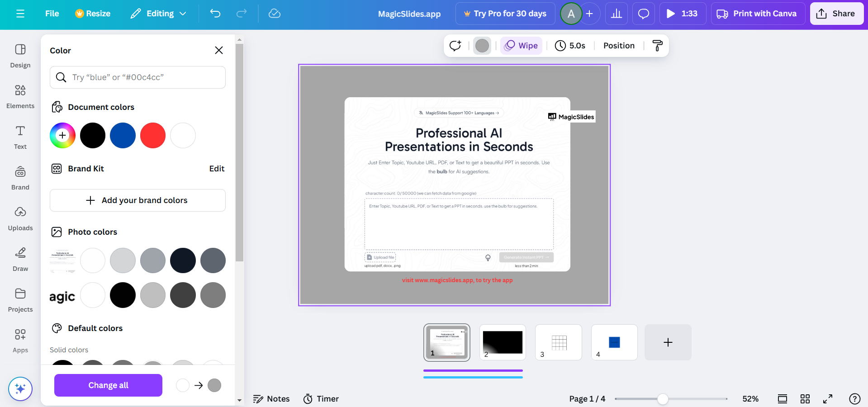Check cloud save status icon
The width and height of the screenshot is (868, 407).
pyautogui.click(x=275, y=14)
